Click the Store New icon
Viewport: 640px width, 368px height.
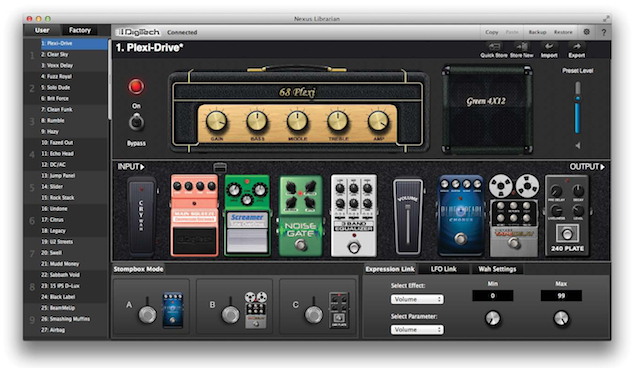(522, 46)
